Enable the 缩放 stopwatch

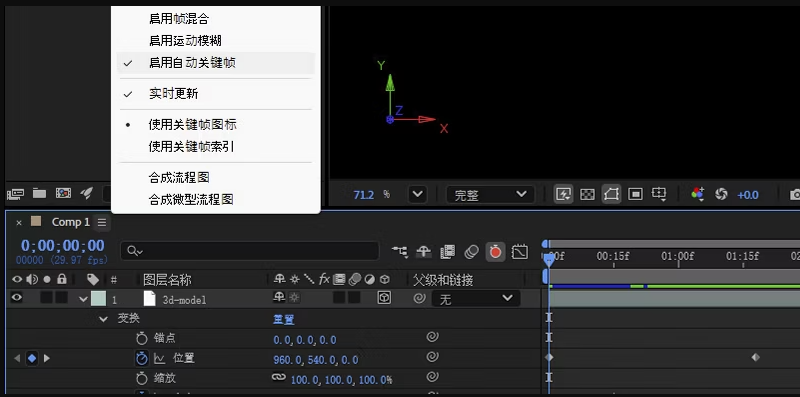142,378
